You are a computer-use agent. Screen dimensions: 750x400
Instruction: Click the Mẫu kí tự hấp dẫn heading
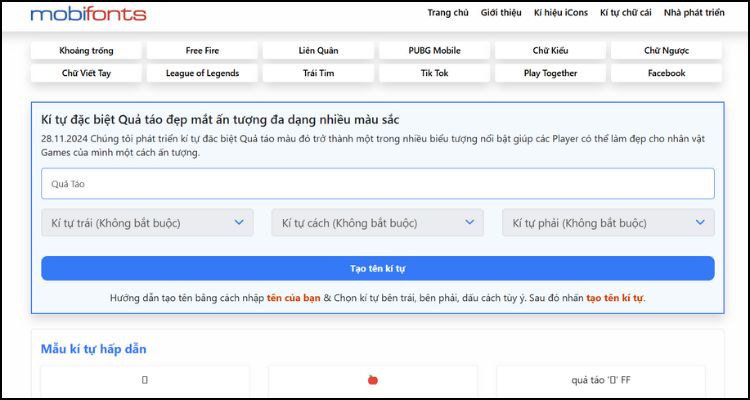(94, 349)
